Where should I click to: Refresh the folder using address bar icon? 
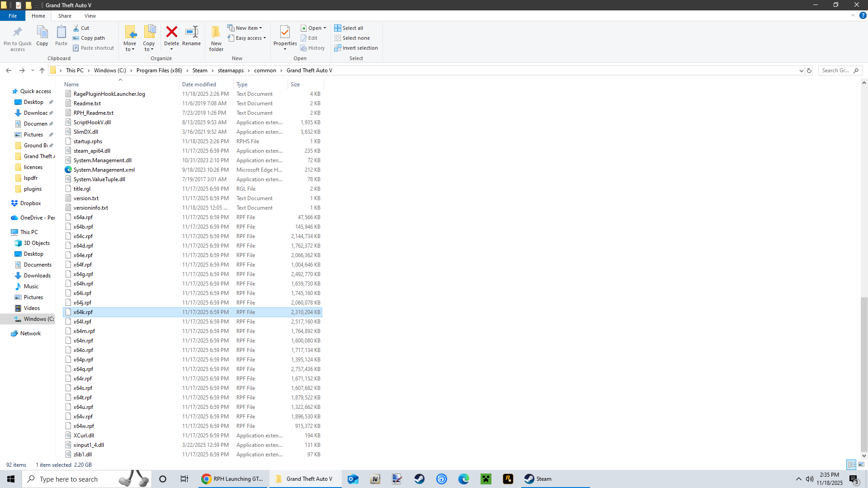(x=809, y=70)
